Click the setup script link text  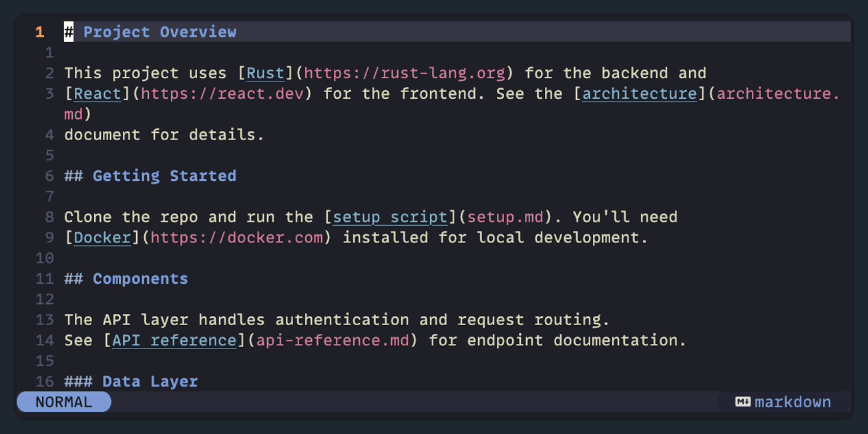click(x=390, y=217)
